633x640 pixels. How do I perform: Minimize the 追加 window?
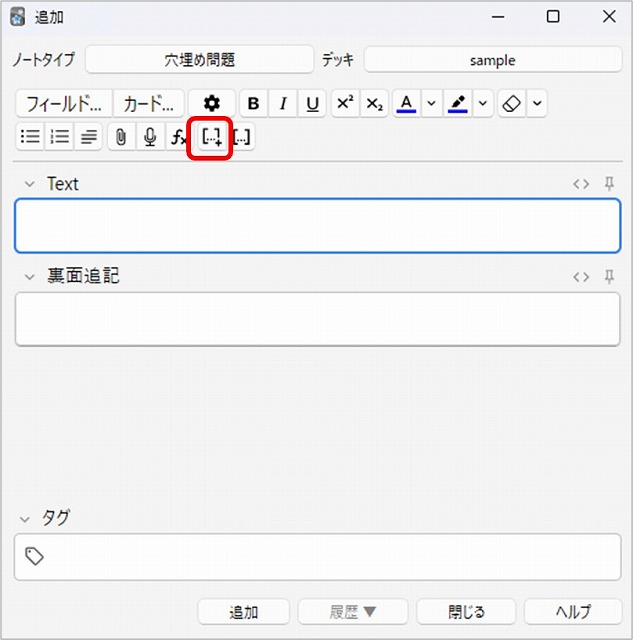pos(498,17)
